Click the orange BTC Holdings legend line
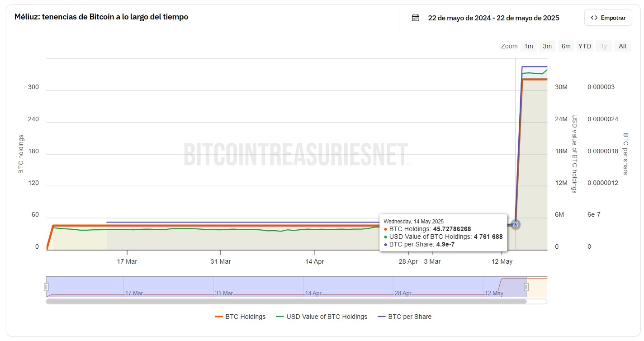This screenshot has width=644, height=341. (219, 317)
